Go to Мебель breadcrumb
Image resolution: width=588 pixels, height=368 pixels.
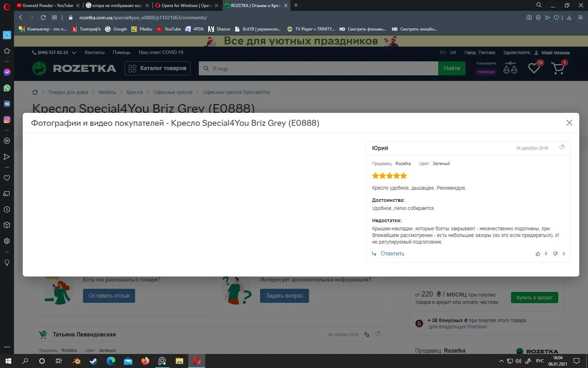(x=107, y=92)
